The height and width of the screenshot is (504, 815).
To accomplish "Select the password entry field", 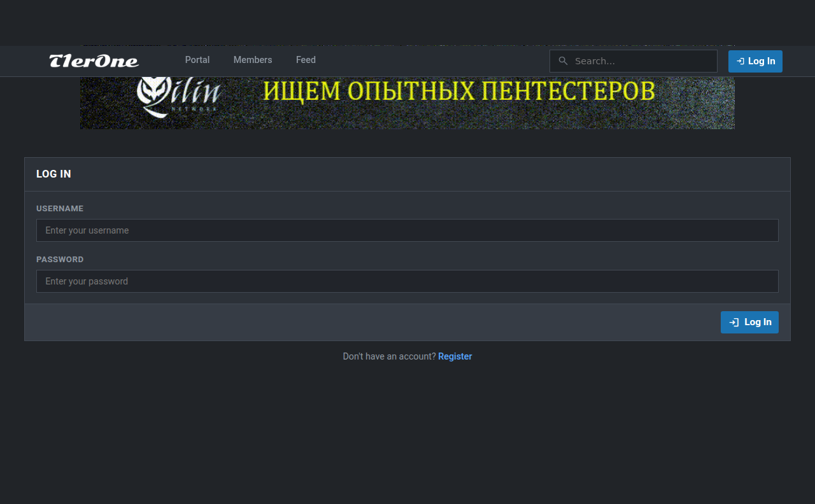I will (x=407, y=281).
